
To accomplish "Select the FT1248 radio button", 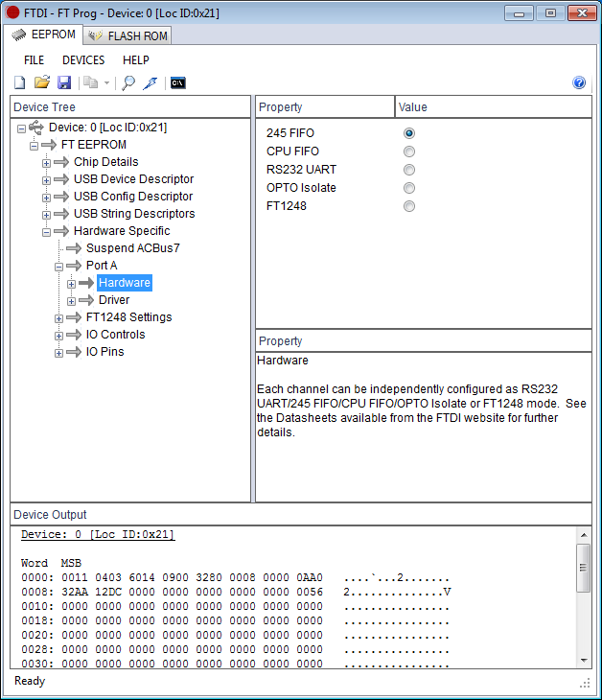I will pyautogui.click(x=408, y=206).
